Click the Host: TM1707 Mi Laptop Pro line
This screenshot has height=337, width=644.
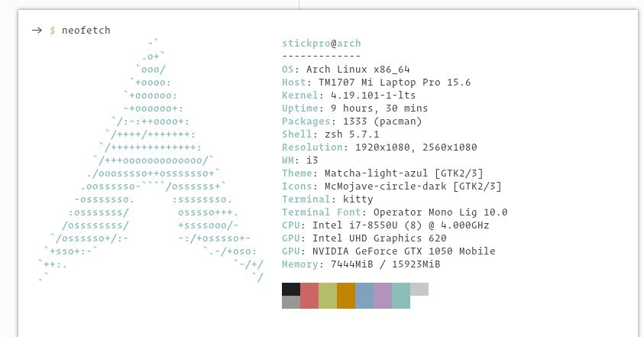tap(376, 83)
